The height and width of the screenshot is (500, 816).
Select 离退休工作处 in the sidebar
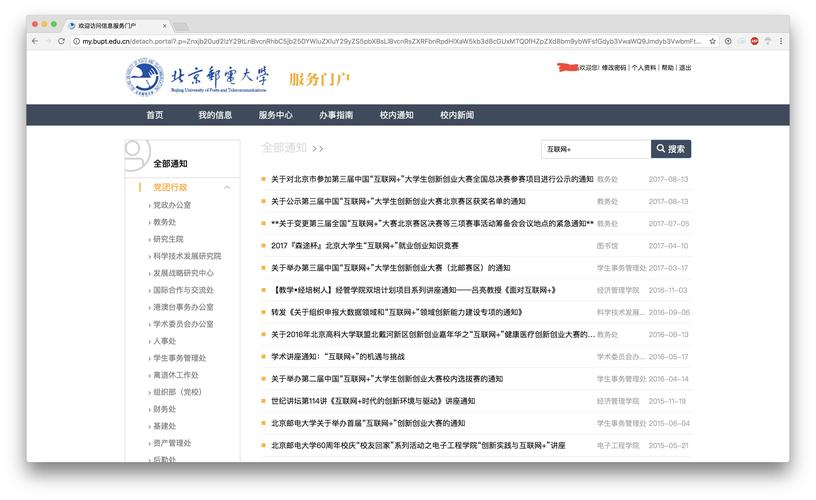176,375
